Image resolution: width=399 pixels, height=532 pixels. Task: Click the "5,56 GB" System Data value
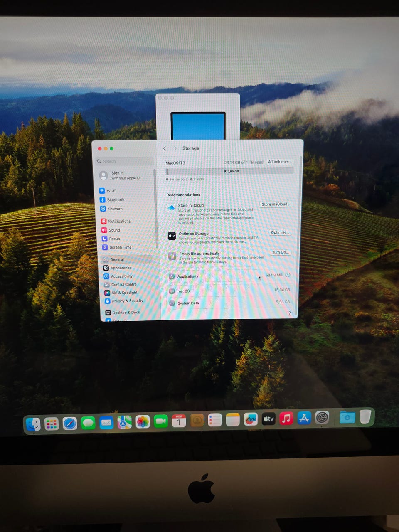[x=283, y=302]
